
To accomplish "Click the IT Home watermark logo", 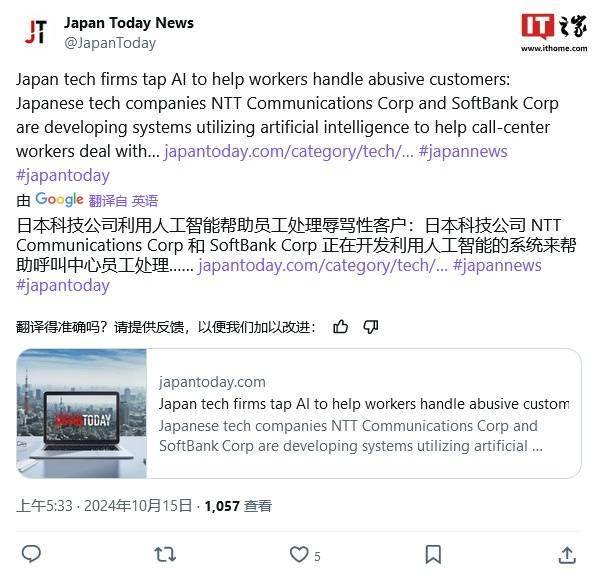I will pyautogui.click(x=554, y=32).
